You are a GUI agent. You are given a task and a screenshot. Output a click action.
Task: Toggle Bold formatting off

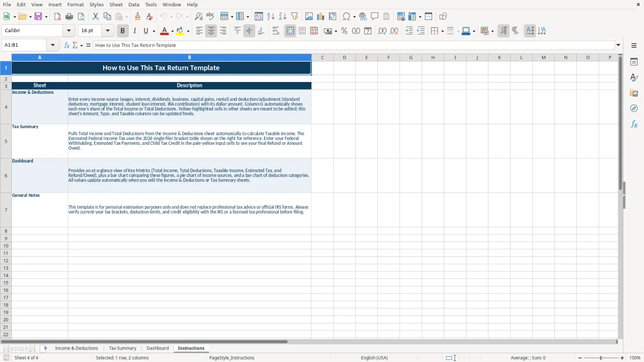tap(123, 31)
